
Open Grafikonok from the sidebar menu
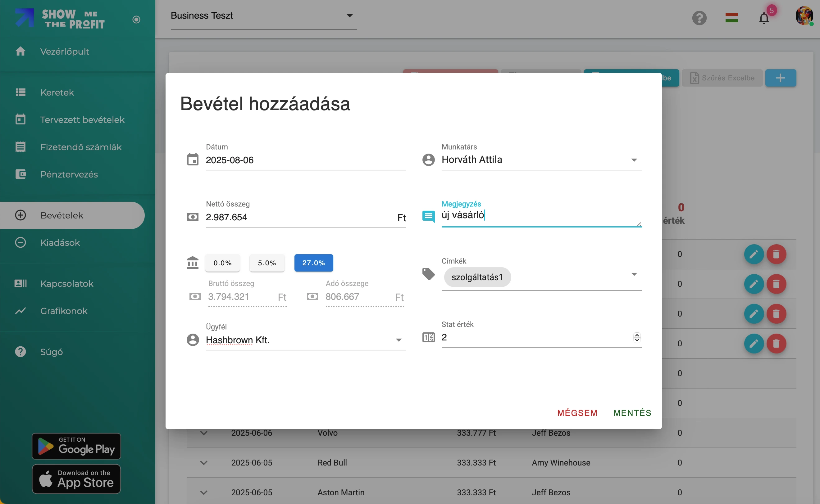(64, 311)
